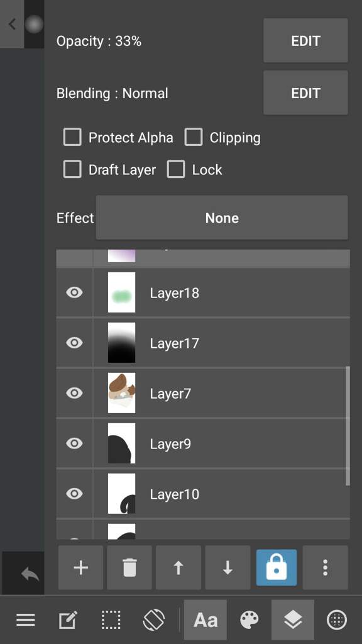Move layer down with down arrow
Viewport: 362px width, 644px height.
tap(228, 568)
